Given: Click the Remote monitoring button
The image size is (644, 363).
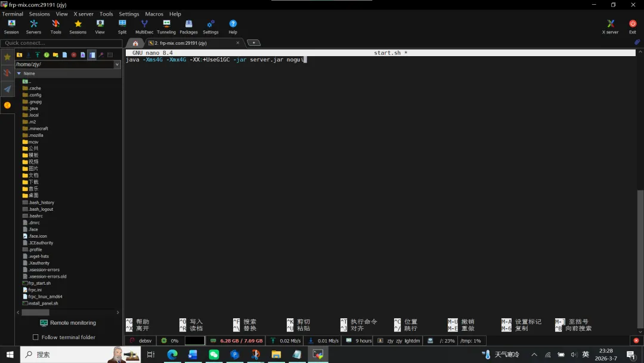Looking at the screenshot, I should pos(68,323).
